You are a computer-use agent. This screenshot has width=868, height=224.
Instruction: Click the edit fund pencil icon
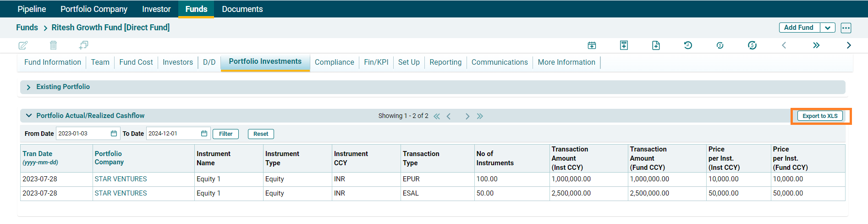tap(23, 45)
